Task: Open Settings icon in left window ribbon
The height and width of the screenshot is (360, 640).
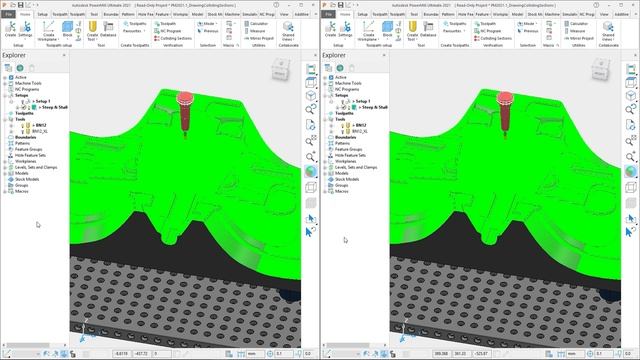Action: pos(25,29)
